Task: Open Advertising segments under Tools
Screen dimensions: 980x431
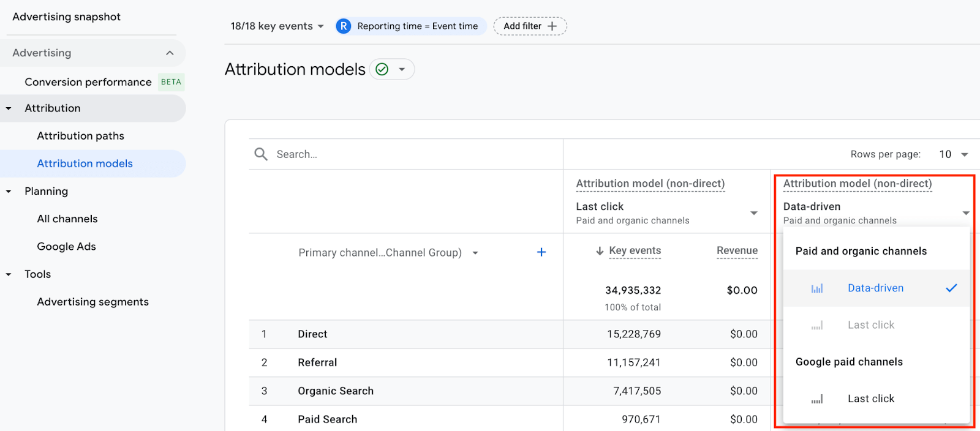Action: [x=92, y=302]
